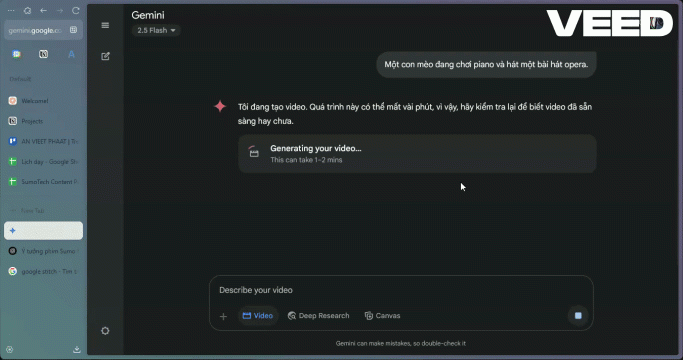Click the user prompt bubble about cat piano
Image resolution: width=683 pixels, height=360 pixels.
pos(486,65)
